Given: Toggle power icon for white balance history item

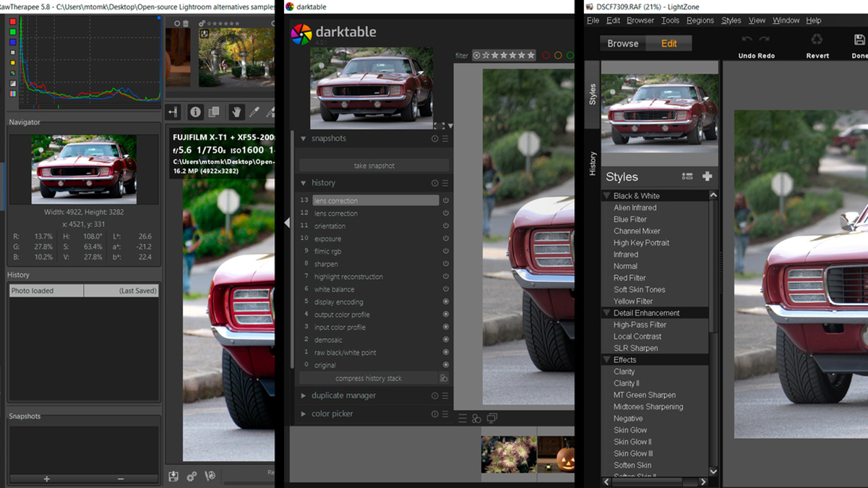Looking at the screenshot, I should (445, 289).
